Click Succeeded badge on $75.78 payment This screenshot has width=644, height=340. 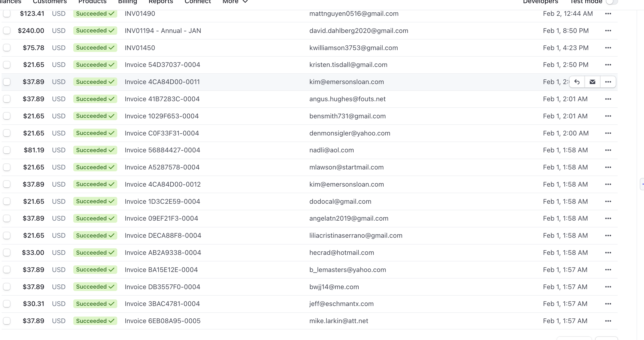point(95,48)
